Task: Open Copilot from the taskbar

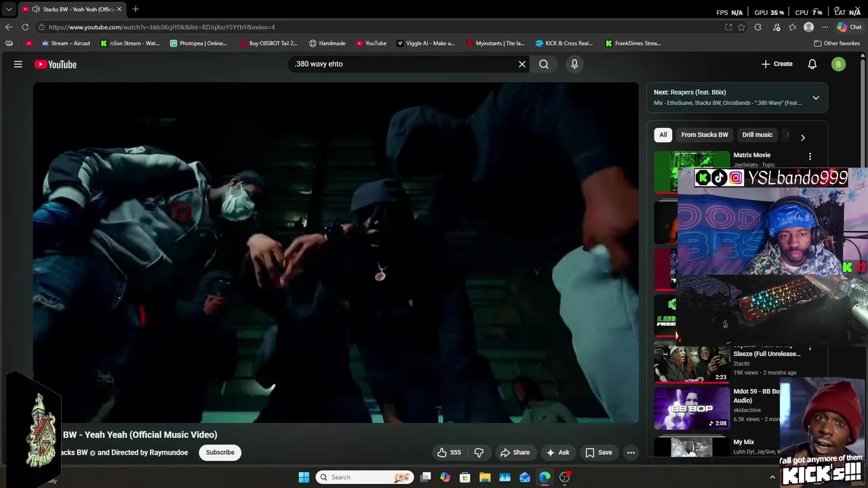Action: (x=445, y=477)
